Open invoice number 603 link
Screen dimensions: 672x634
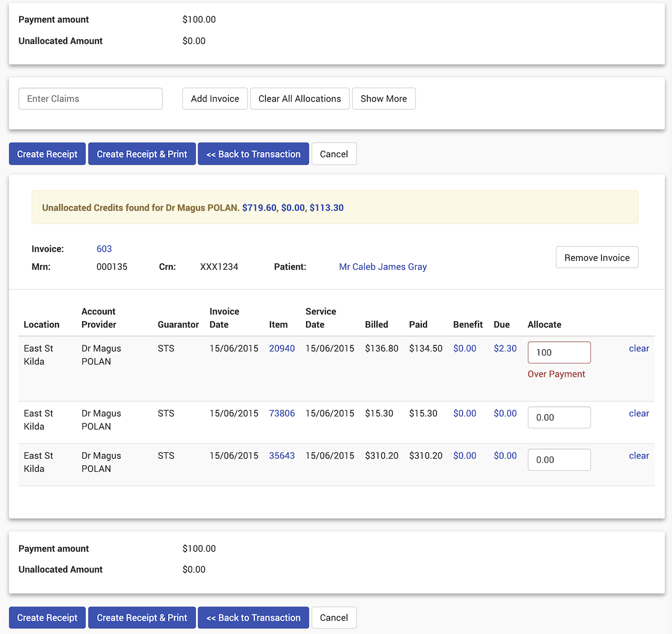pyautogui.click(x=104, y=249)
